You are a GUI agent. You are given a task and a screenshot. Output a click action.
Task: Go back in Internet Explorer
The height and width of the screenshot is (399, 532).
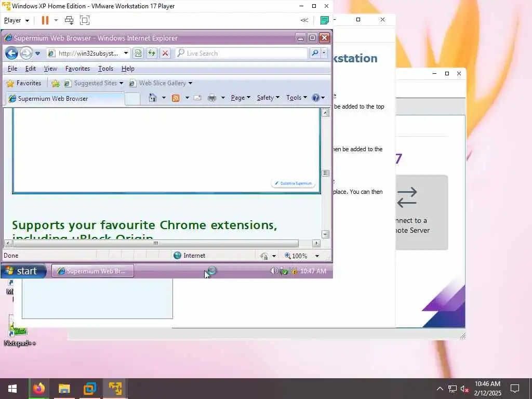(11, 54)
